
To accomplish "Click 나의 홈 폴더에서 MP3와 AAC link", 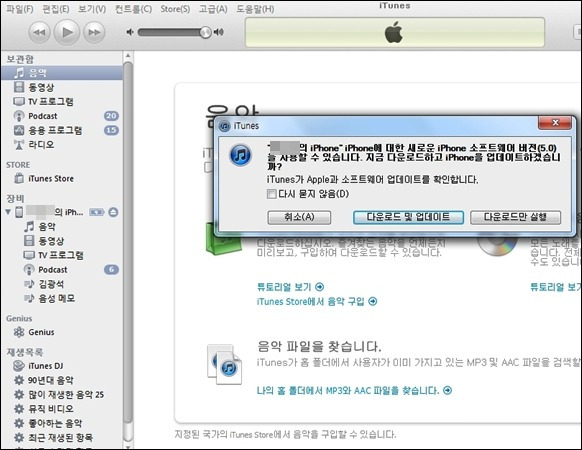I will [x=354, y=391].
